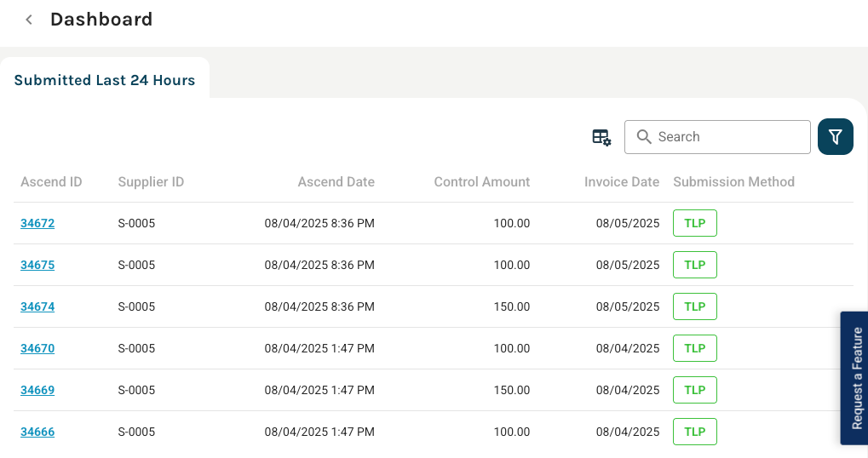Open the Request a Feature side tab

(x=856, y=378)
